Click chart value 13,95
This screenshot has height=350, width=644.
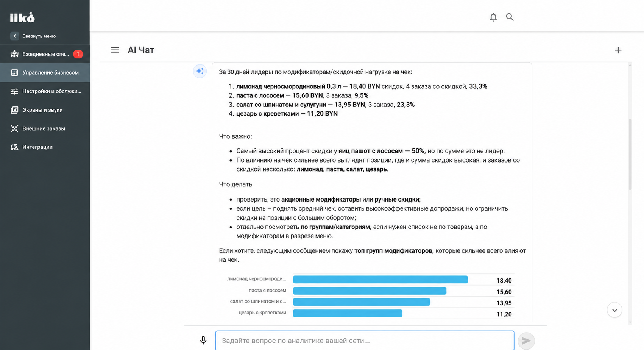pyautogui.click(x=504, y=303)
